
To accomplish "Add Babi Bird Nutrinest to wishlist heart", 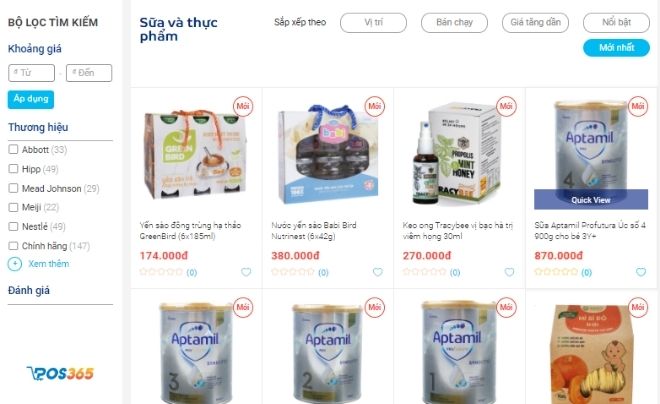I will click(378, 272).
